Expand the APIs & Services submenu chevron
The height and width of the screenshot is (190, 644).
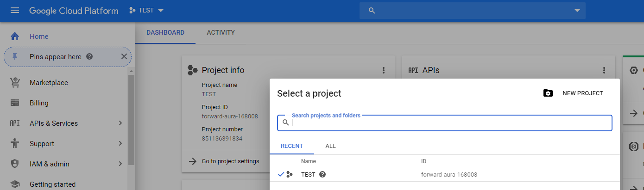tap(120, 123)
